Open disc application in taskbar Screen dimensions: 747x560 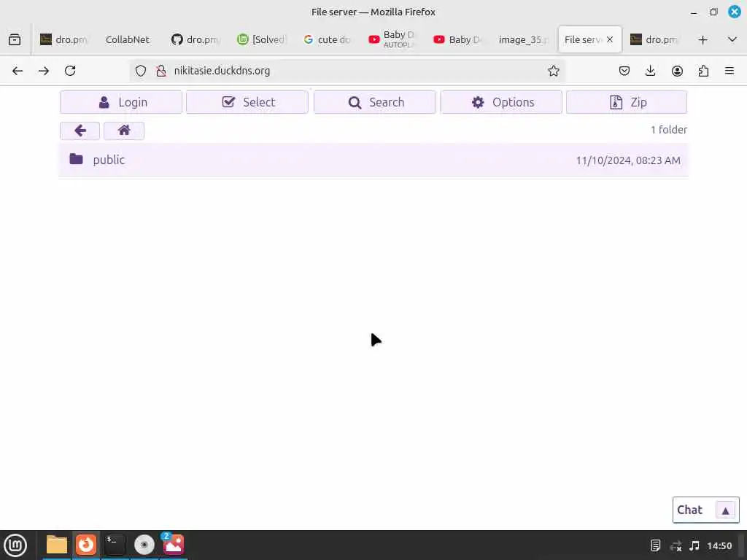(x=144, y=545)
